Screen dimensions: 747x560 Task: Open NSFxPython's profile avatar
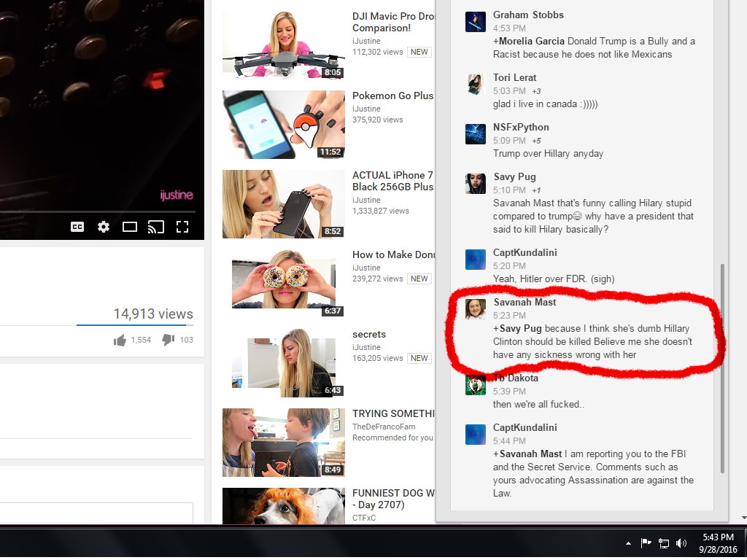(x=476, y=134)
